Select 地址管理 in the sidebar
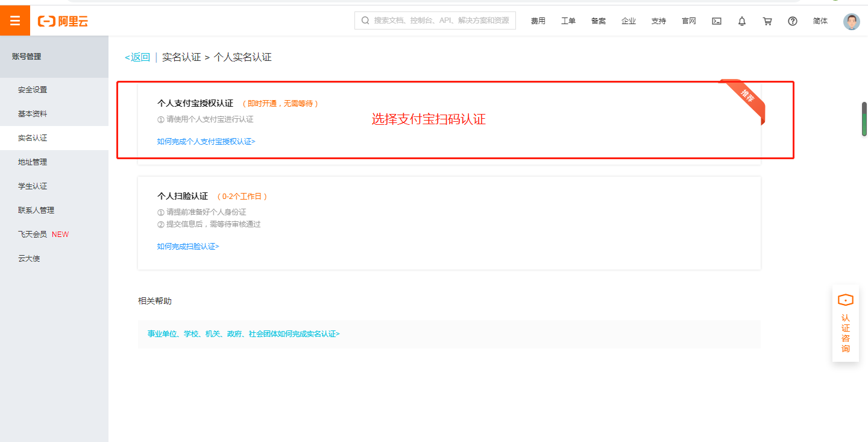 click(54, 162)
